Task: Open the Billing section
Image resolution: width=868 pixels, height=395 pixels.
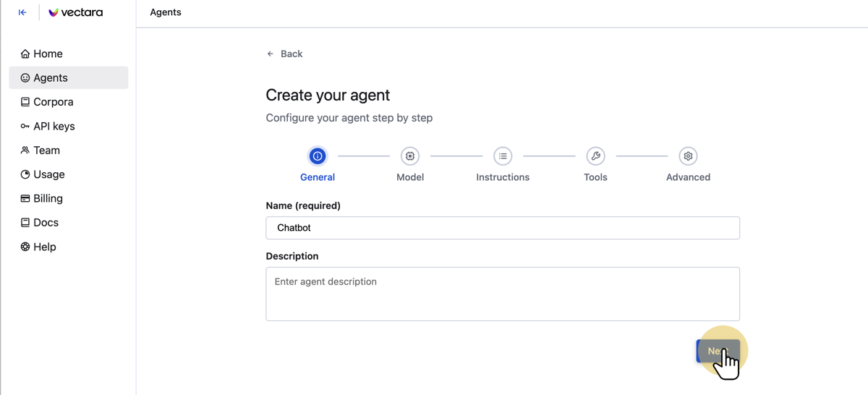Action: pos(48,198)
